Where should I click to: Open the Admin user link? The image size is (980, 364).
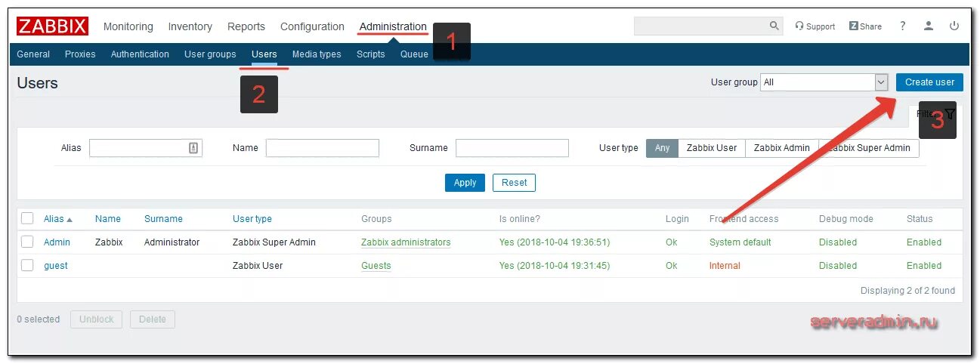(x=57, y=242)
